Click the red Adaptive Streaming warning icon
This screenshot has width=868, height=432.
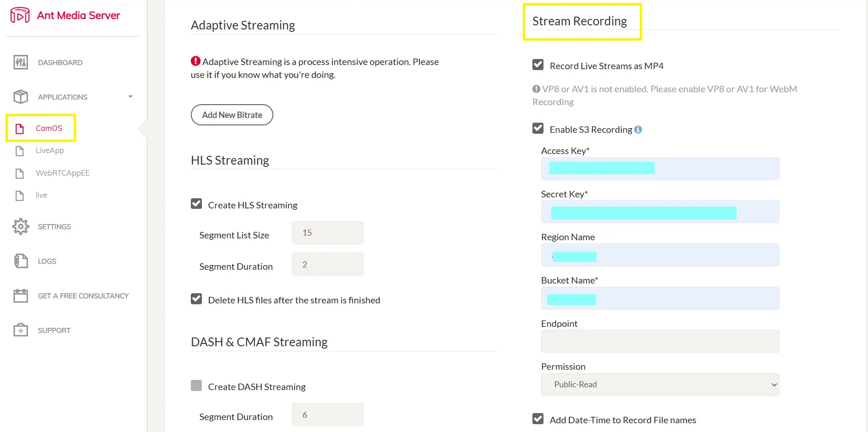(195, 61)
